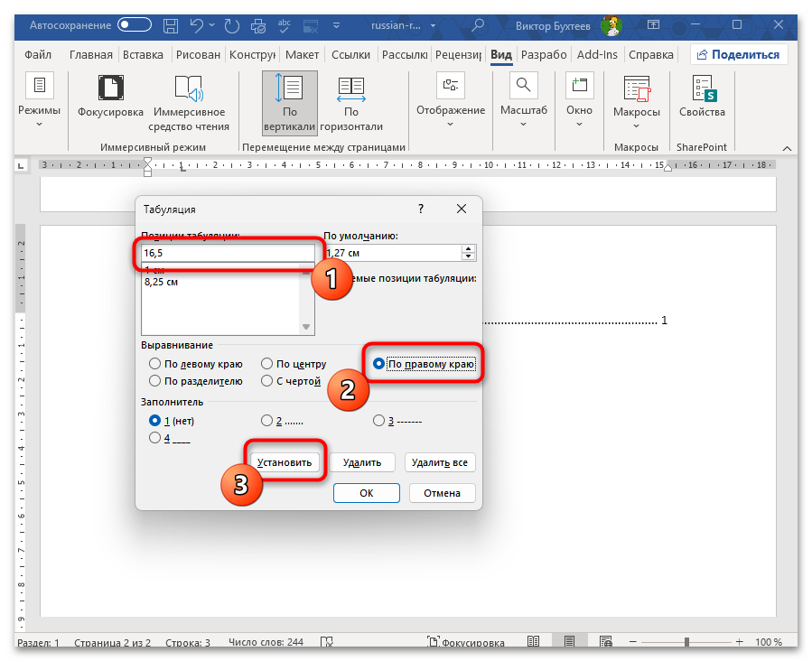Expand the Macros dropdown
This screenshot has height=661, width=812.
point(637,126)
